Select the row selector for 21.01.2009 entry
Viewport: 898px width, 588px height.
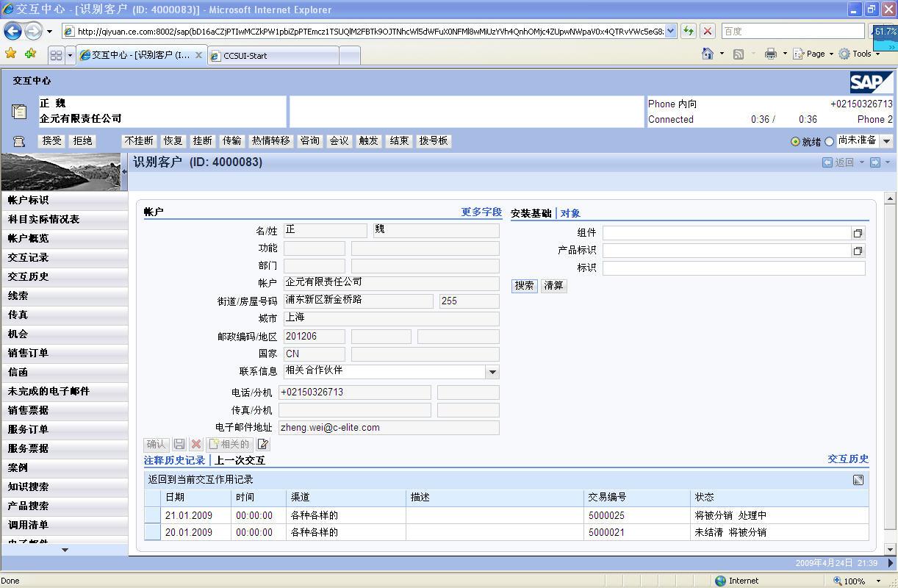coord(152,515)
